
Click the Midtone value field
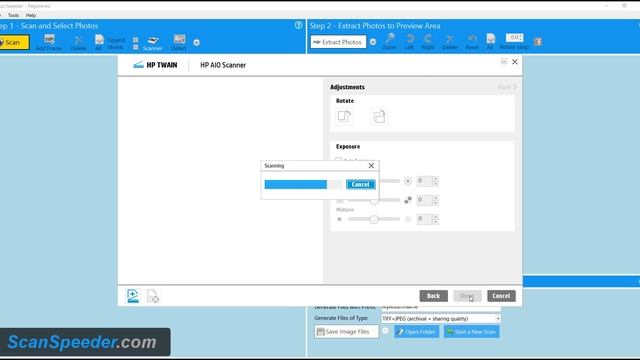[424, 219]
